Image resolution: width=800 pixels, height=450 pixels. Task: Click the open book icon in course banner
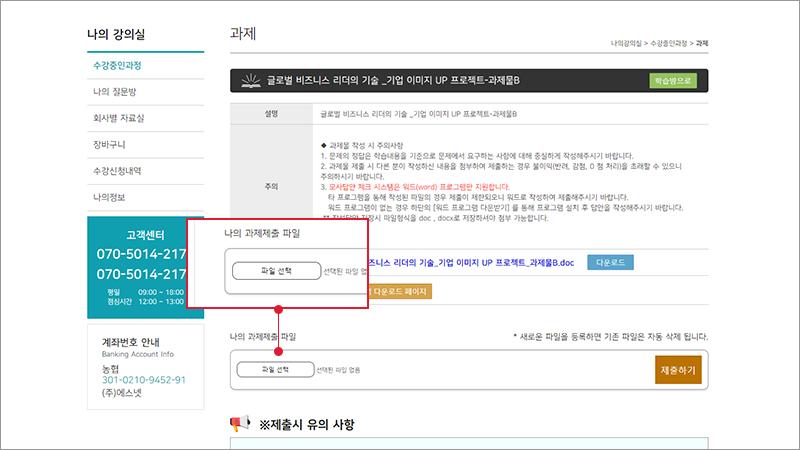click(248, 80)
